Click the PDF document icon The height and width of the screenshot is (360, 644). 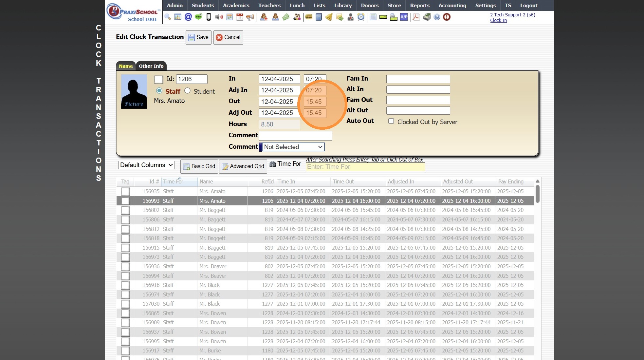pos(416,17)
